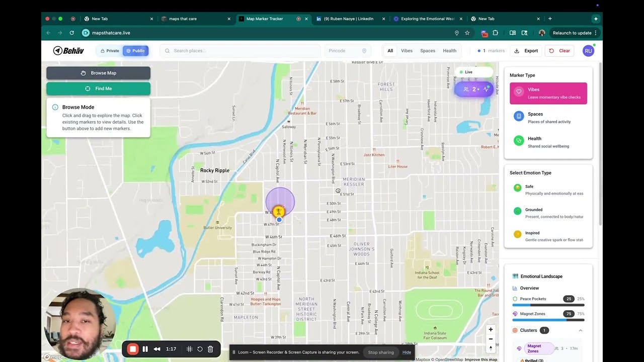
Task: Choose the Health marker type icon
Action: click(x=519, y=140)
